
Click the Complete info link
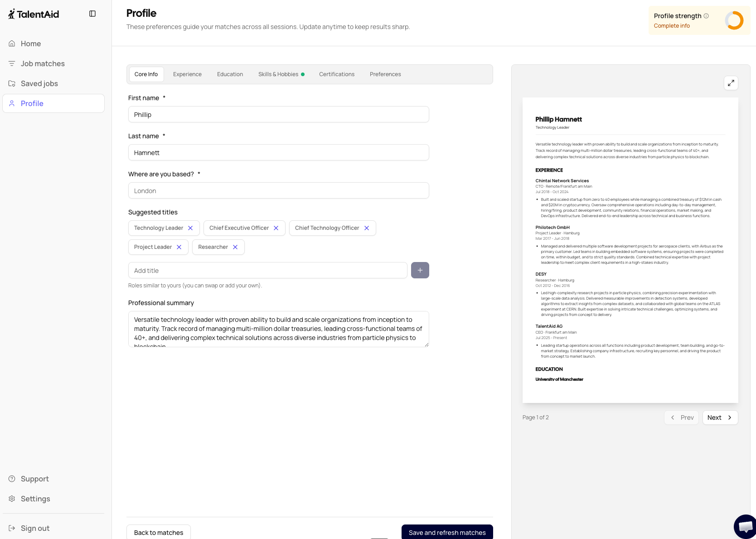[x=672, y=26]
